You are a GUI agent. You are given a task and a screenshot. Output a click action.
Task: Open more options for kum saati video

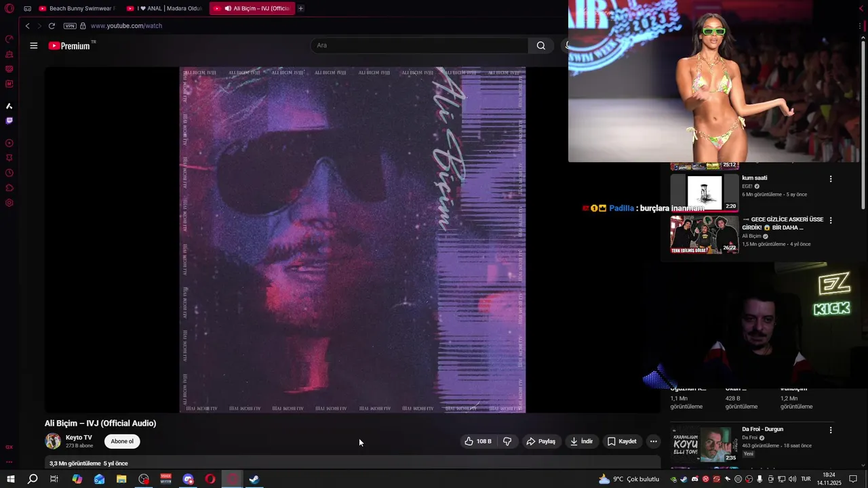(x=831, y=179)
